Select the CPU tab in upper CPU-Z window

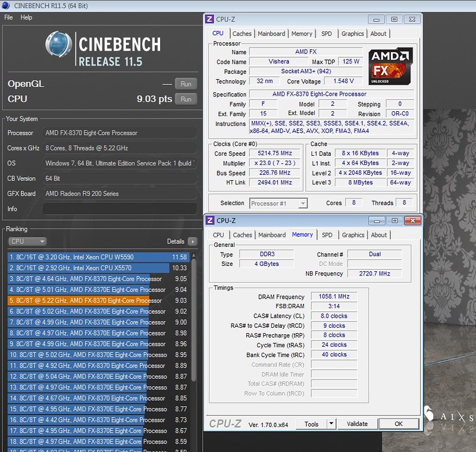[x=218, y=33]
